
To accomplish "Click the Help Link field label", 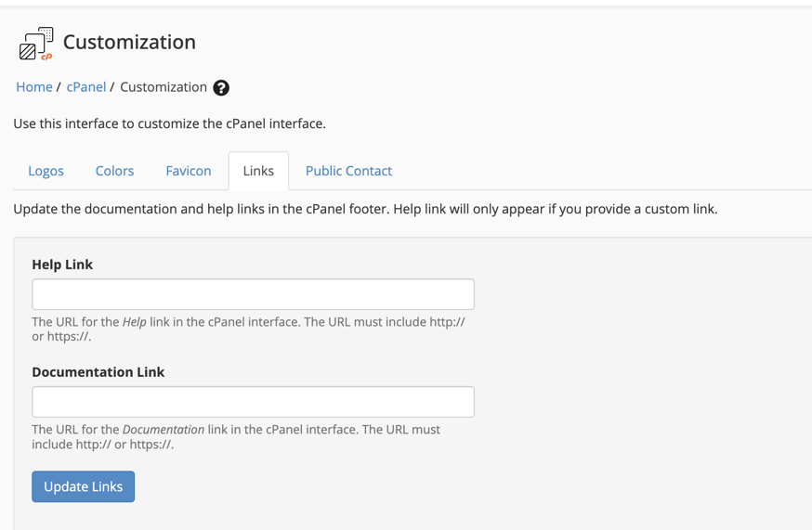I will tap(62, 265).
